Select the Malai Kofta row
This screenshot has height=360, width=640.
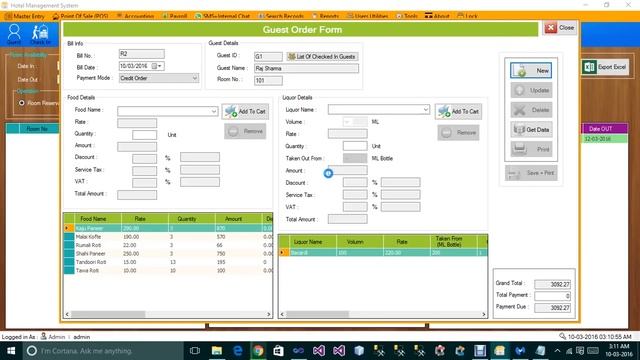pos(168,237)
